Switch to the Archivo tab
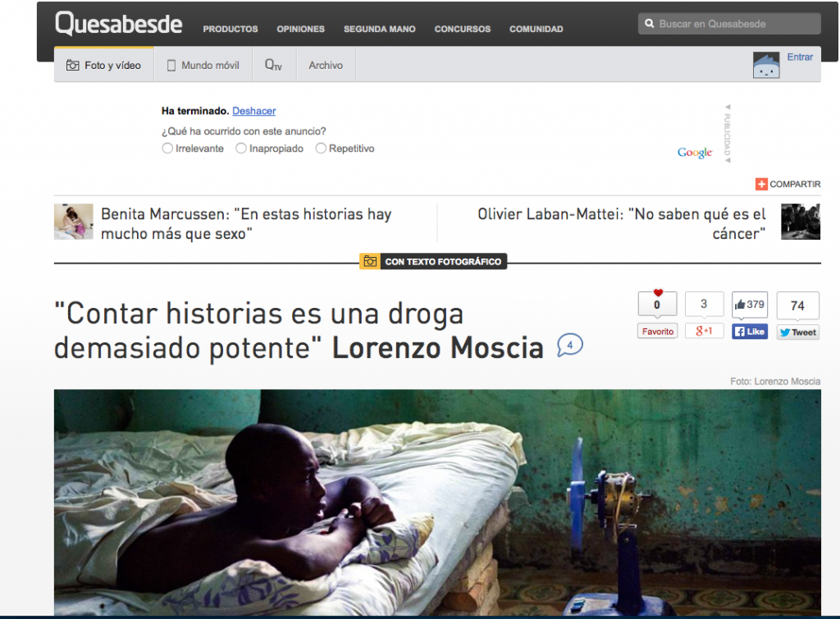This screenshot has height=619, width=840. click(x=326, y=66)
